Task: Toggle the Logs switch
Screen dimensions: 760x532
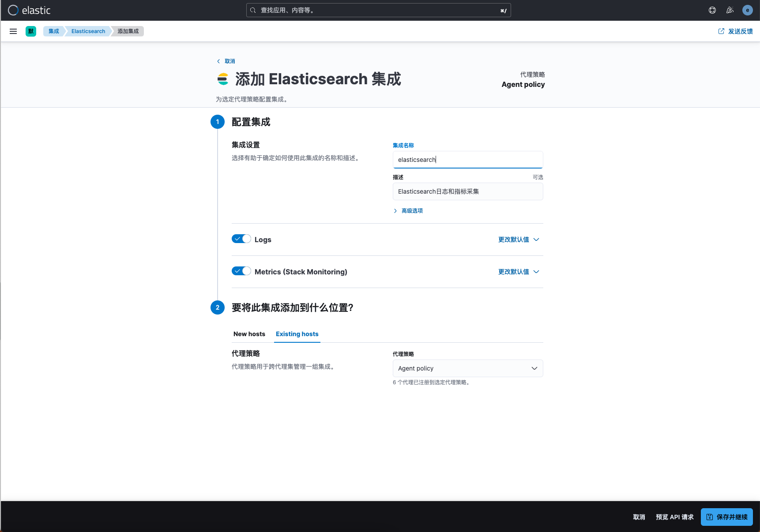Action: [241, 239]
